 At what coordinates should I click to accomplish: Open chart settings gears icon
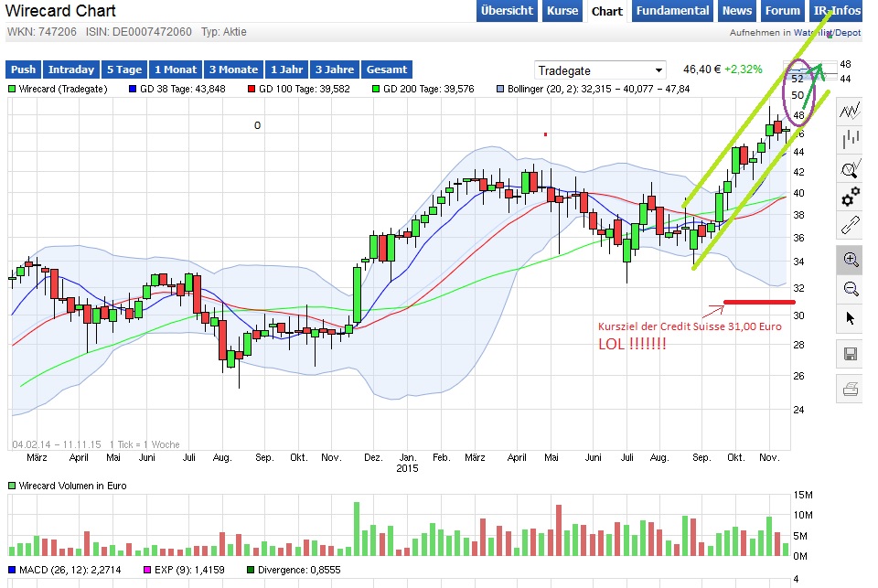[x=850, y=197]
